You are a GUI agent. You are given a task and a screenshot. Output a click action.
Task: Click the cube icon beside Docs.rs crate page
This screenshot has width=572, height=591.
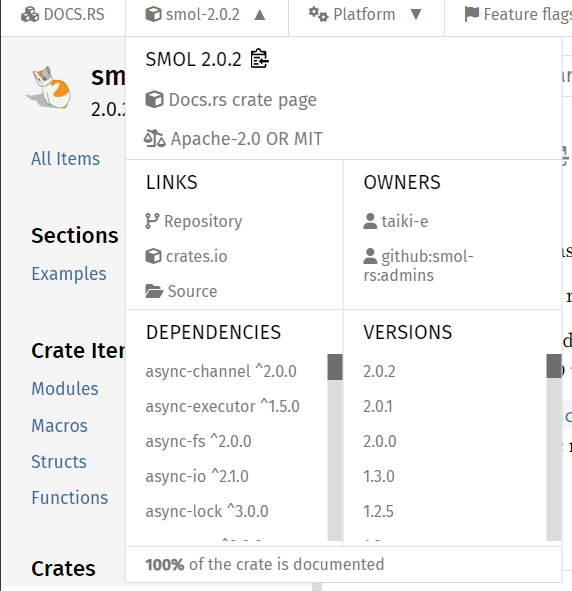click(154, 100)
